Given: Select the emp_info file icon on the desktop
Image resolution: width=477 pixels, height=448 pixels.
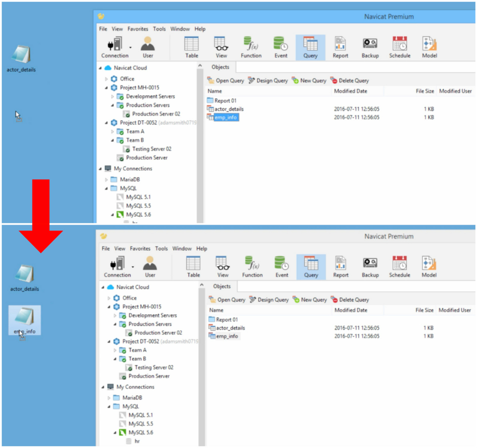Looking at the screenshot, I should coord(24,320).
